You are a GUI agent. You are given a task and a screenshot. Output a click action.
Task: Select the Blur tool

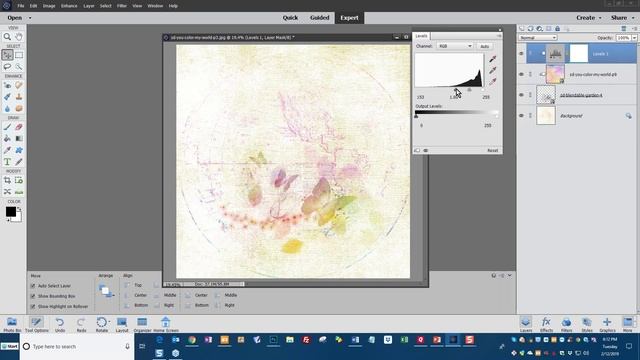coord(7,109)
